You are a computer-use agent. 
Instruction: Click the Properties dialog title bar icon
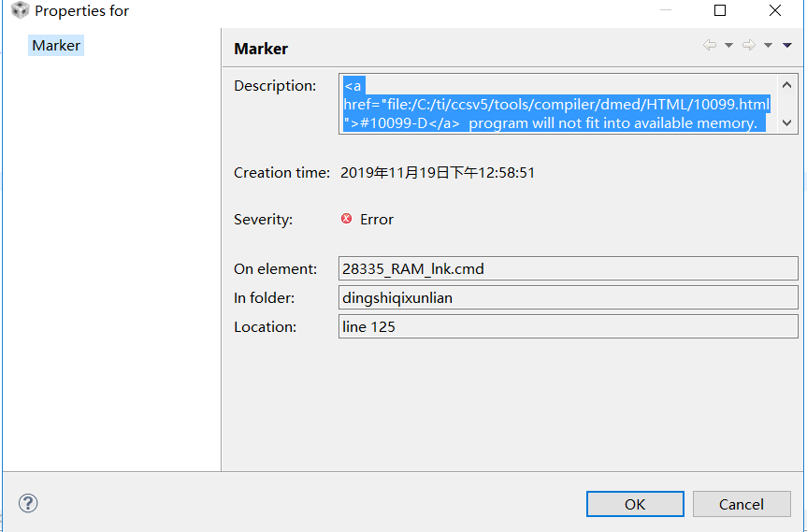coord(20,11)
